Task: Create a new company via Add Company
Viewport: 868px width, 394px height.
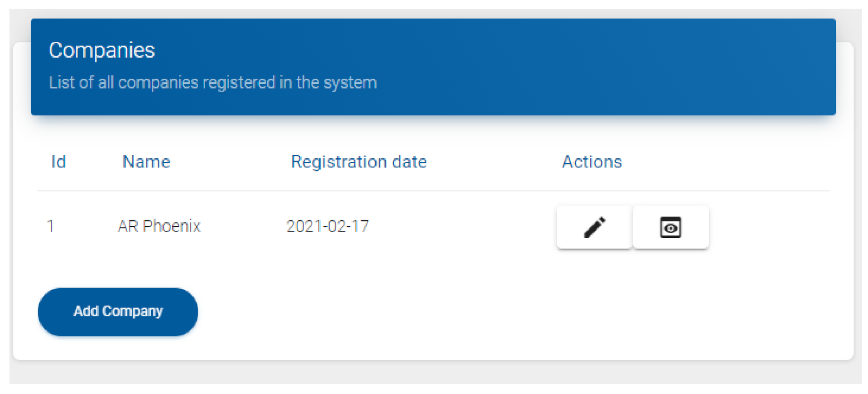Action: coord(118,312)
